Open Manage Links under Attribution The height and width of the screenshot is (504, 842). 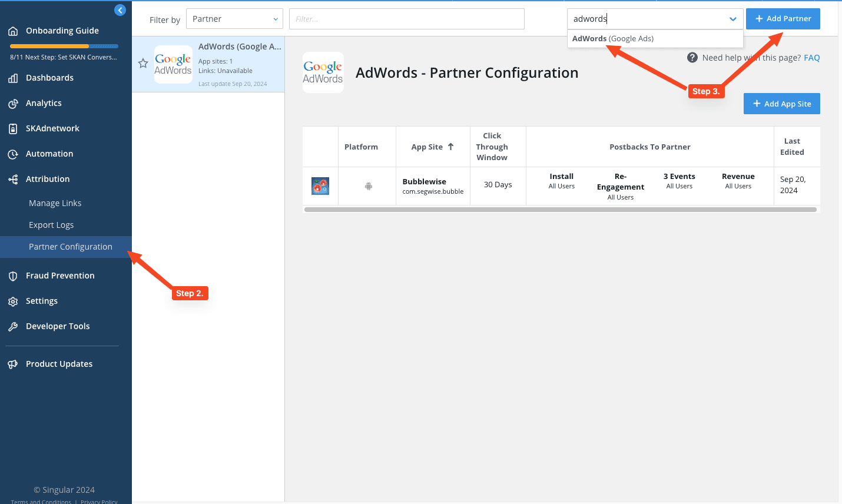tap(55, 203)
